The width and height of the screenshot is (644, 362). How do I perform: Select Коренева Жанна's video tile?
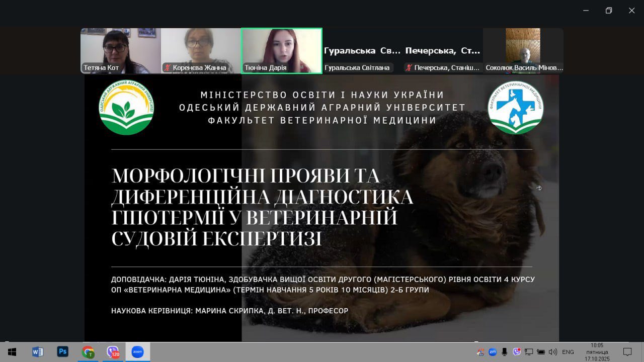pos(201,50)
